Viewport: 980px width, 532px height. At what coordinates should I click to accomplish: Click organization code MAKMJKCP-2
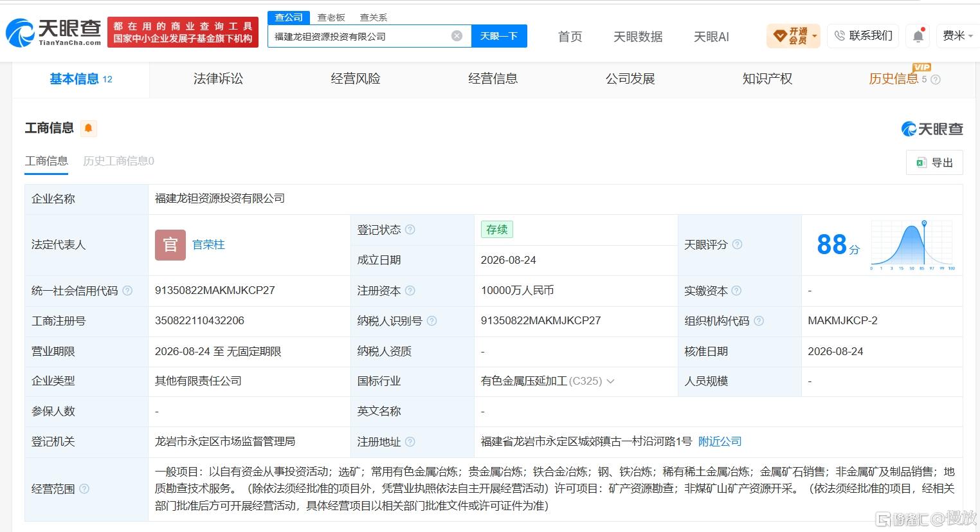tap(842, 321)
